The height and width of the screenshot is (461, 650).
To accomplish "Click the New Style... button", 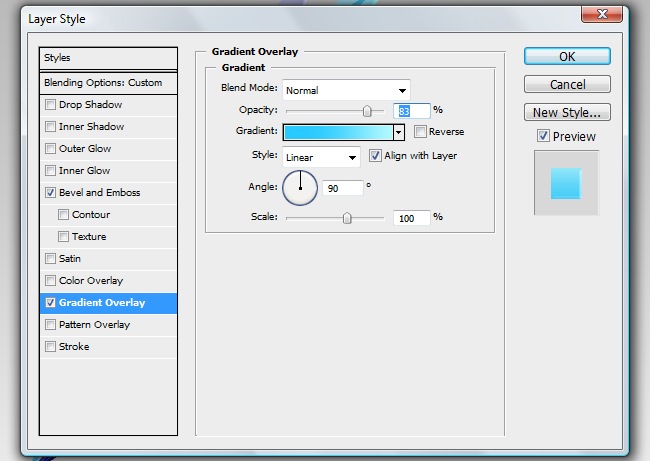I will pos(567,113).
